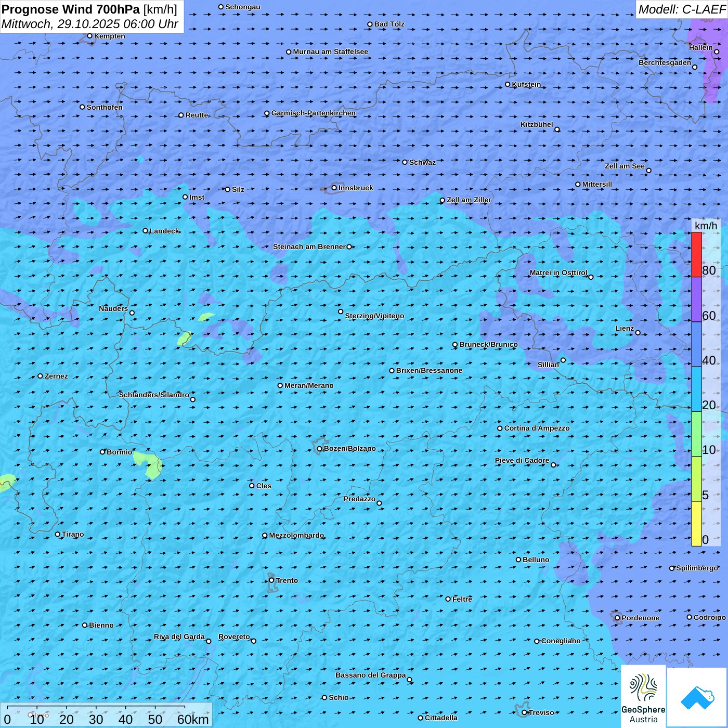Click the Pieve di Cadore label
This screenshot has width=728, height=728.
click(522, 460)
